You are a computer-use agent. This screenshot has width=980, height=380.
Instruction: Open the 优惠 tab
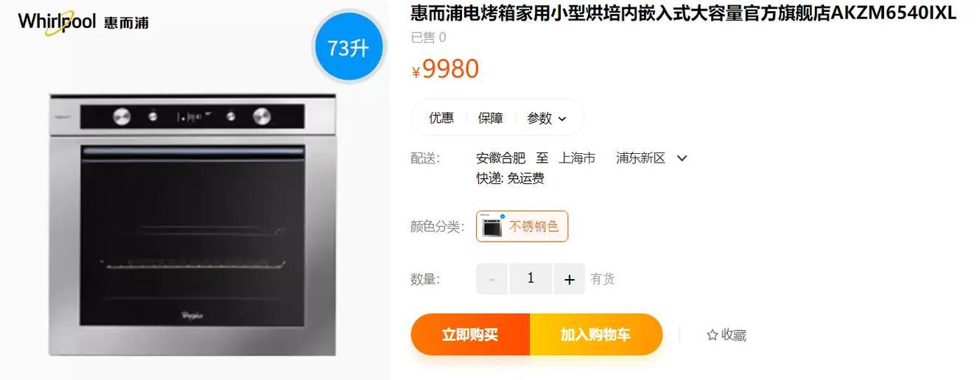pos(441,118)
